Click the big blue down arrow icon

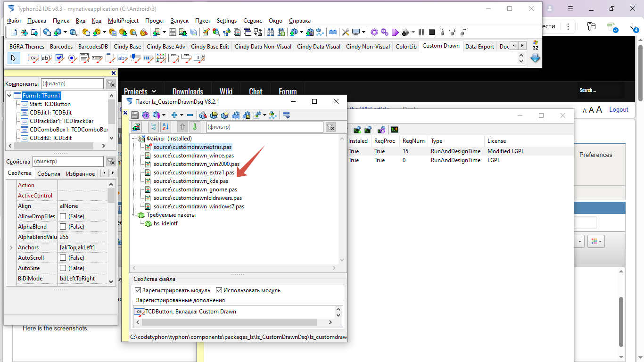[x=535, y=58]
